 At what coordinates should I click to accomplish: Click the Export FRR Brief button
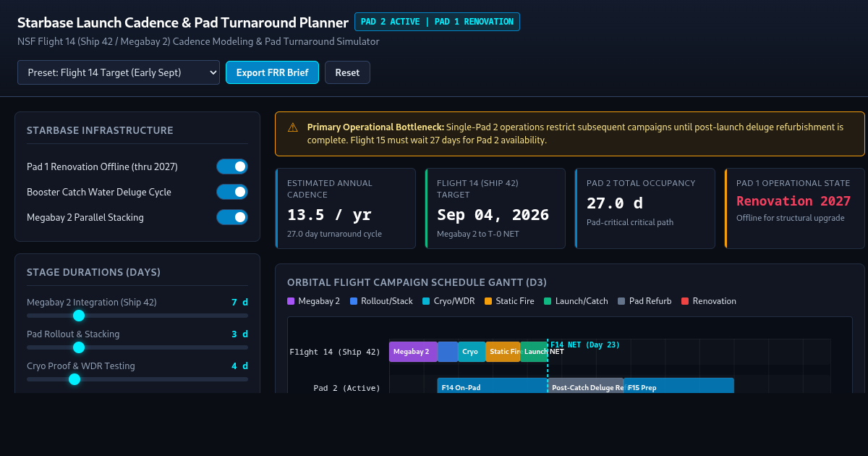click(272, 72)
